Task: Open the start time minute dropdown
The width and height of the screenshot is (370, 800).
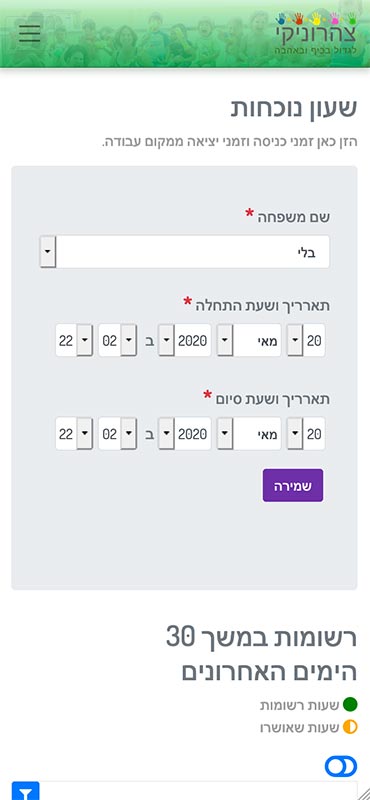Action: click(x=74, y=340)
